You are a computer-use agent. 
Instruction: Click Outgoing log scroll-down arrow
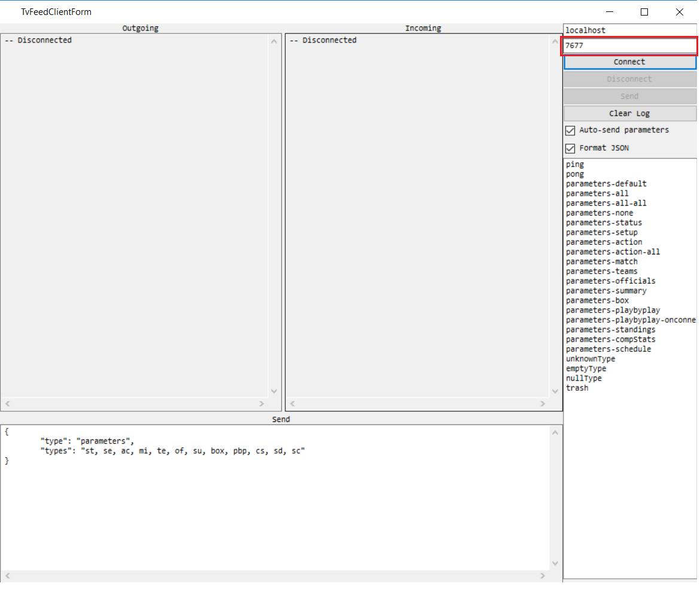coord(274,391)
